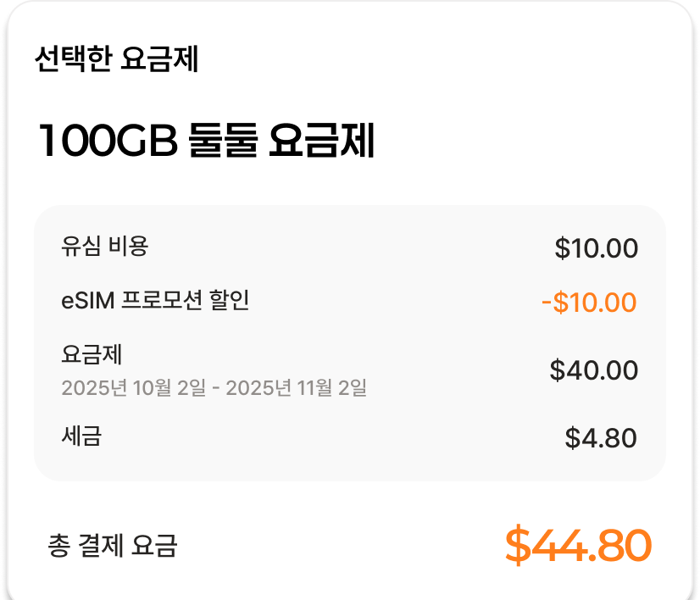This screenshot has height=600, width=700.
Task: Click the 유심 비용 label
Action: tap(105, 247)
